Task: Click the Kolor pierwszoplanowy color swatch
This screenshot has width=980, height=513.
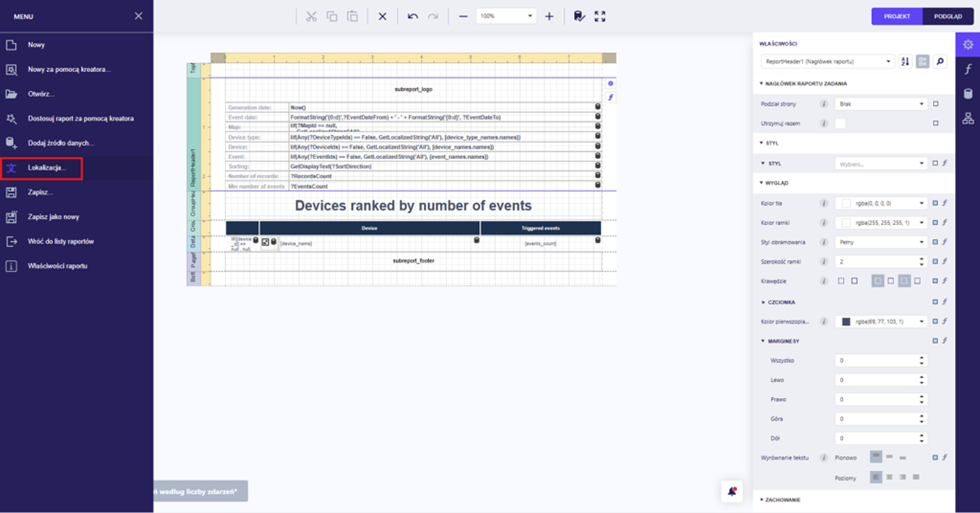Action: (846, 321)
